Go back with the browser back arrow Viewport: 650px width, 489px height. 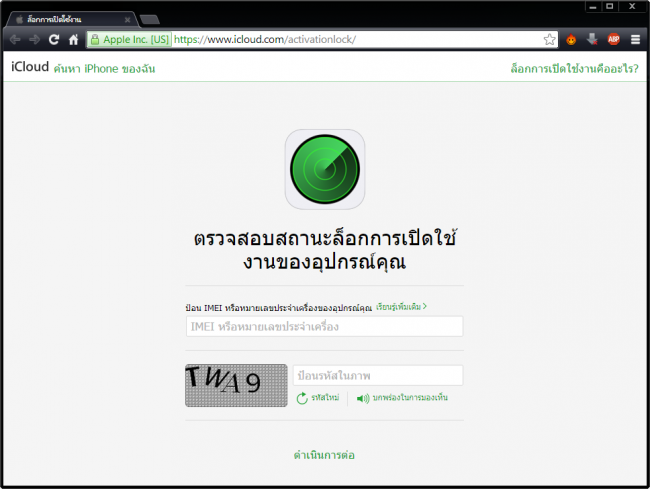15,39
